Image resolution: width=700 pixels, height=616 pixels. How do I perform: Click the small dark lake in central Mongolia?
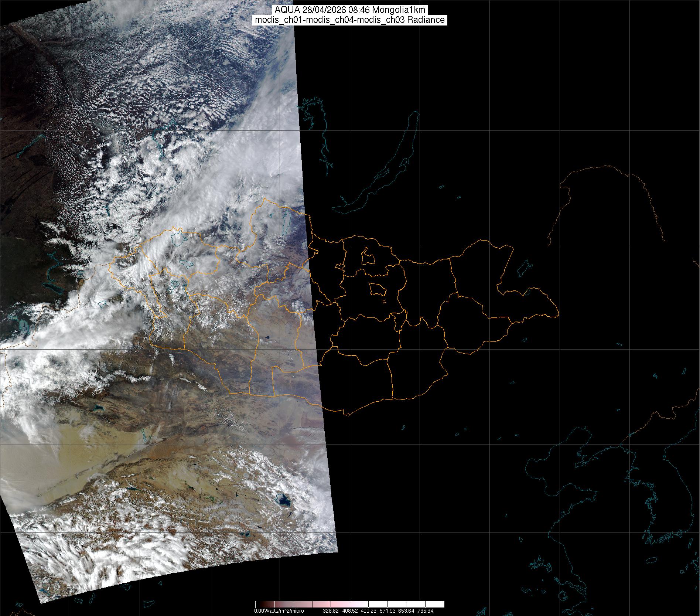[x=266, y=337]
